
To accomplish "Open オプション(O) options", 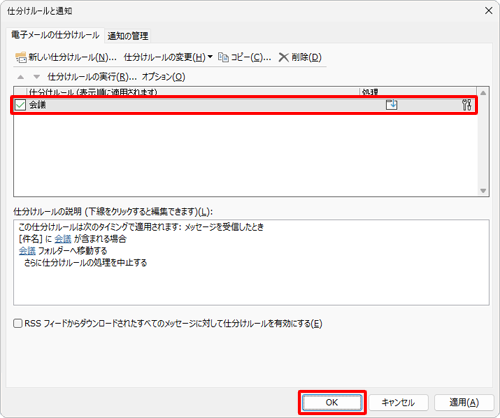I will [x=163, y=77].
